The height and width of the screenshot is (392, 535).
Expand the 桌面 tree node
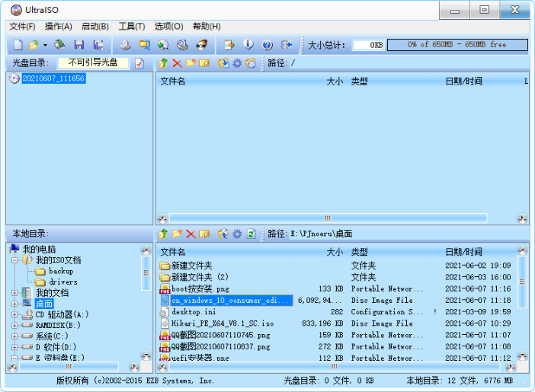pos(14,304)
